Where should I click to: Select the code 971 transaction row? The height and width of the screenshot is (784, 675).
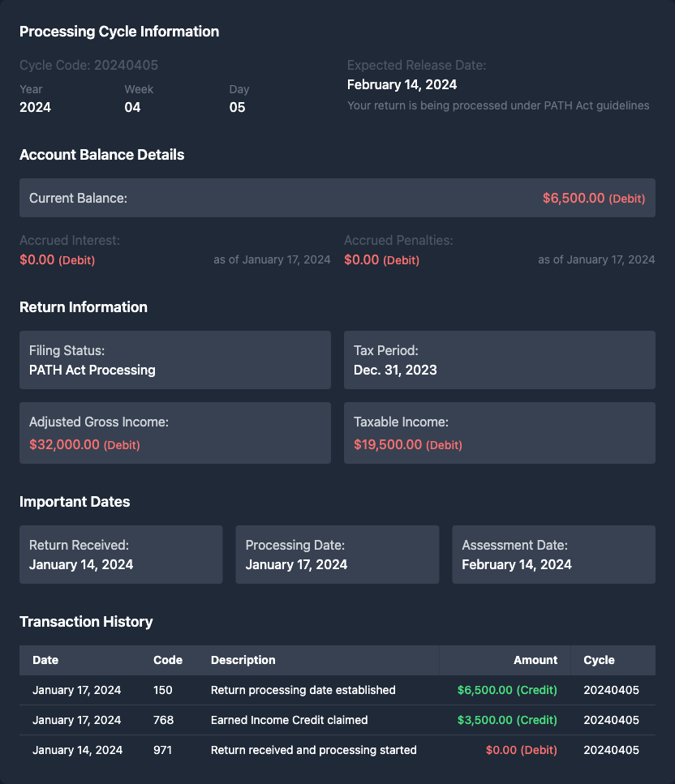[313, 750]
